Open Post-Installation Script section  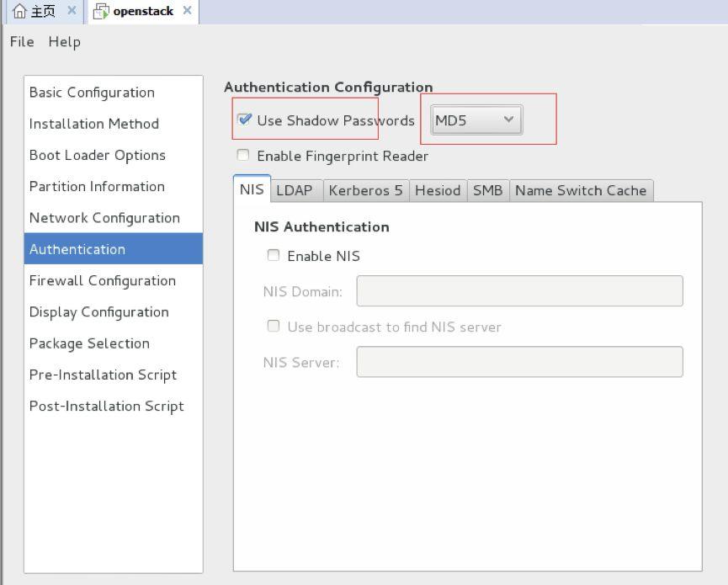pyautogui.click(x=106, y=406)
